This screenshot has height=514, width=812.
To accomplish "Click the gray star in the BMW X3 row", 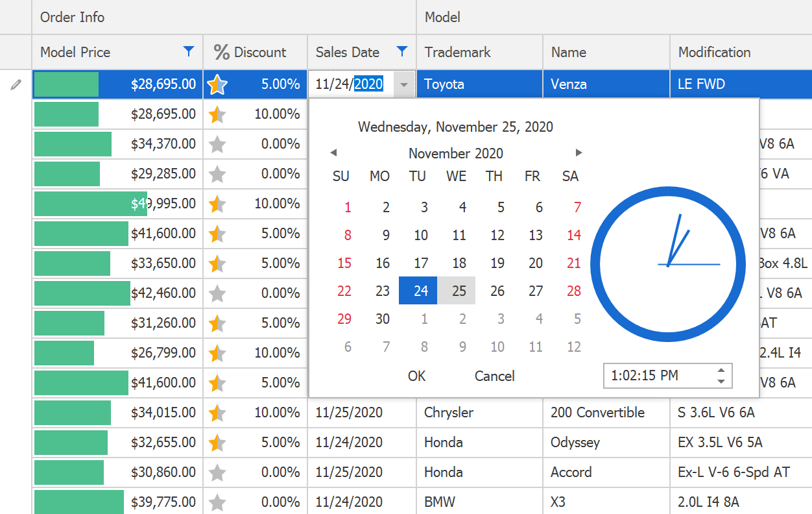I will point(218,502).
